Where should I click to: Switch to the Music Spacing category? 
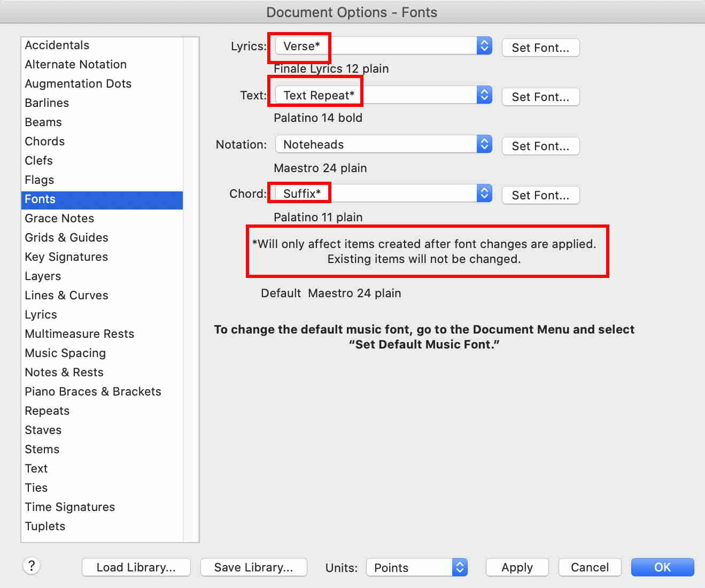click(65, 353)
